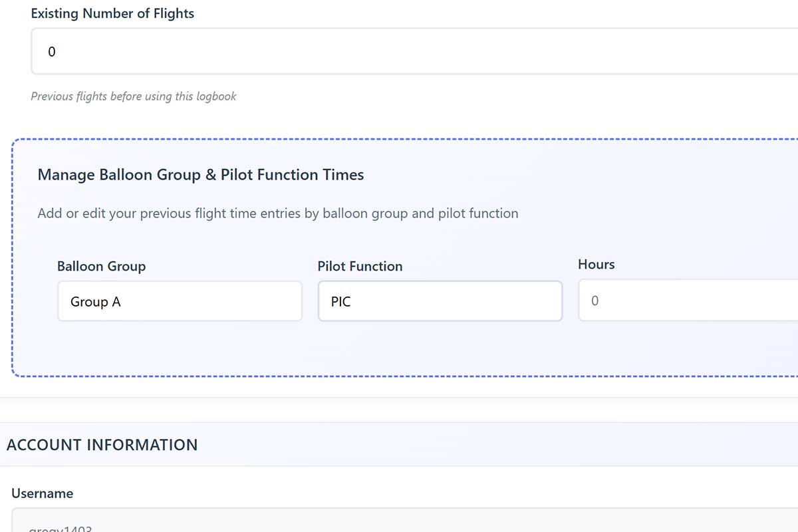
Task: Select the ACCOUNT INFORMATION section heading
Action: tap(102, 445)
